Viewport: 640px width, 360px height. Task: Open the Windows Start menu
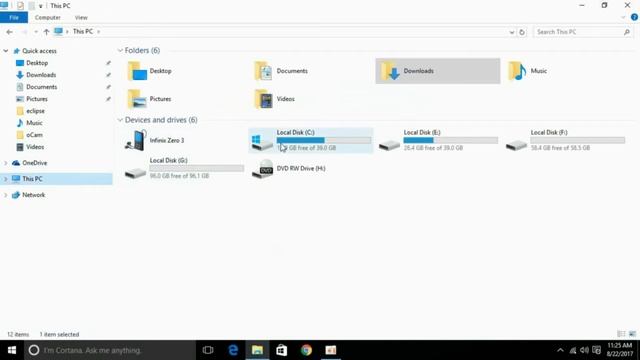(12, 350)
